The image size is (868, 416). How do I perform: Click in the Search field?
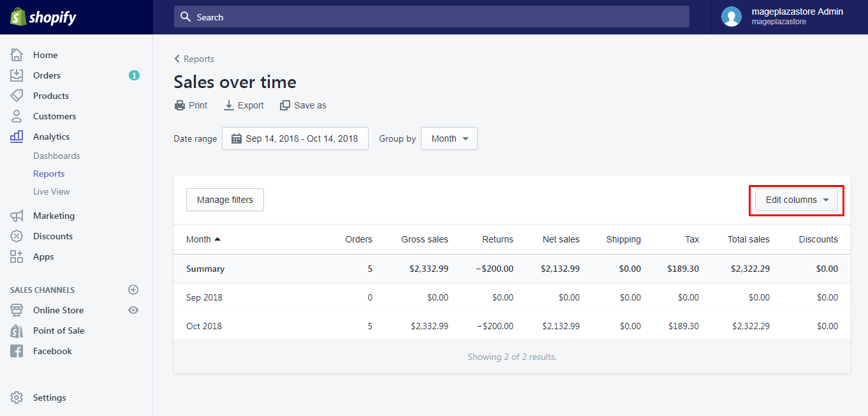coord(432,17)
